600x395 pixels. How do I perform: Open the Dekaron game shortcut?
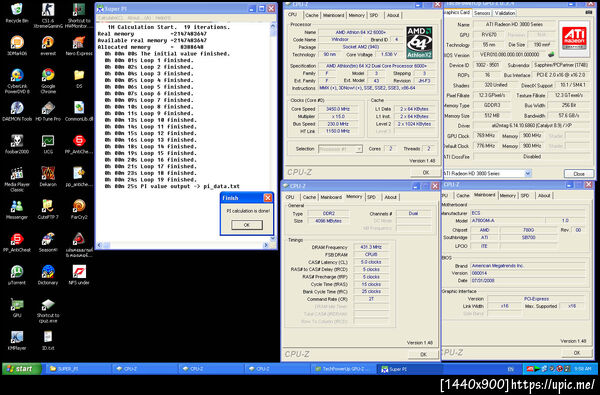(x=48, y=176)
